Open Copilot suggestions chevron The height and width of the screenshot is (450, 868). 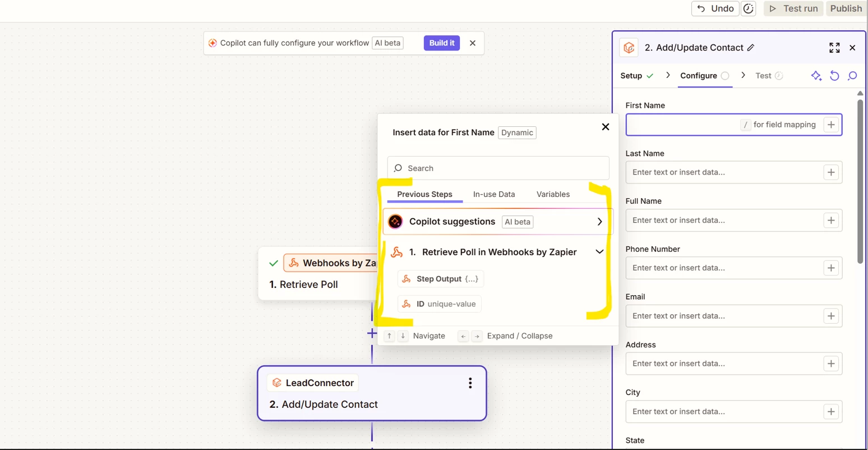click(x=599, y=222)
